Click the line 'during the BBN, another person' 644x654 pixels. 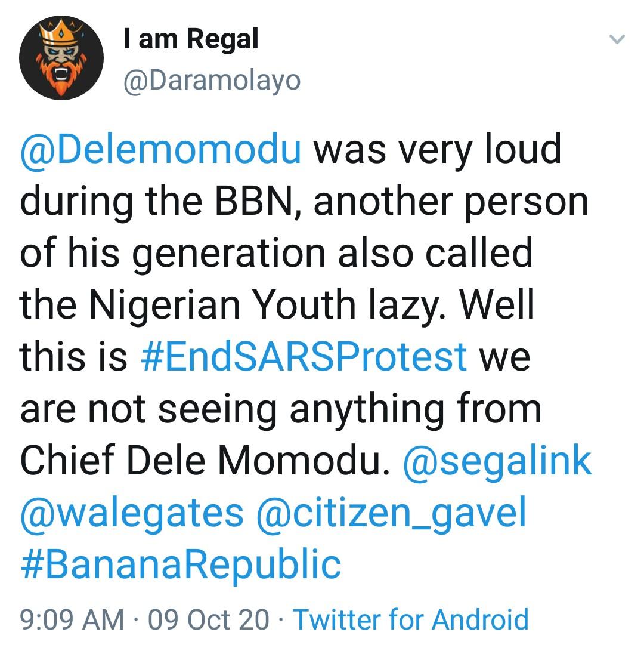304,201
